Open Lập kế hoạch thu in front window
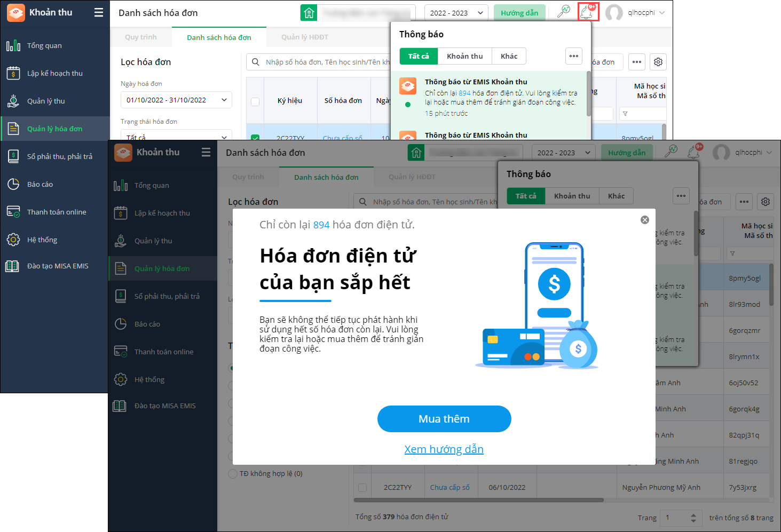Screen dimensions: 781x532 pos(163,213)
